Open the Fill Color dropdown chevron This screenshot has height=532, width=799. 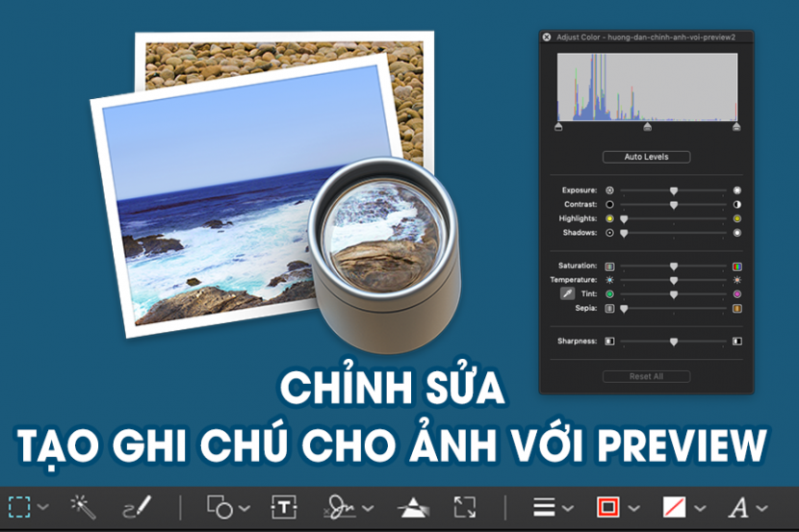coord(700,508)
